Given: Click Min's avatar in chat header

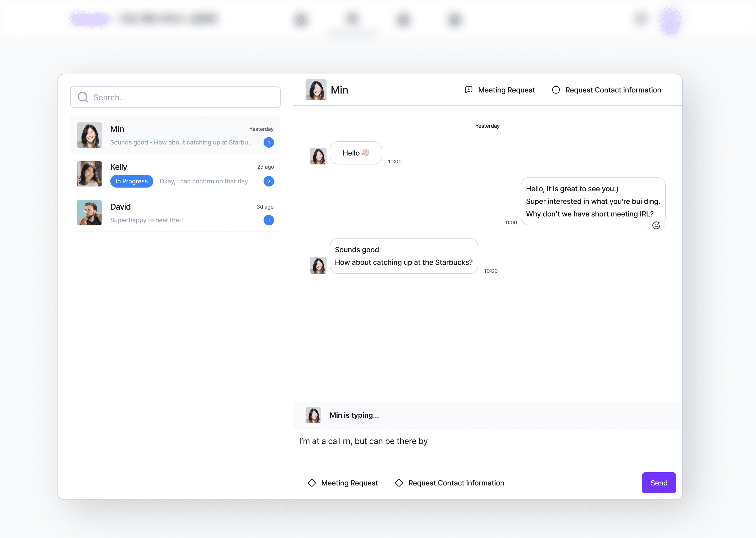Looking at the screenshot, I should (x=316, y=90).
